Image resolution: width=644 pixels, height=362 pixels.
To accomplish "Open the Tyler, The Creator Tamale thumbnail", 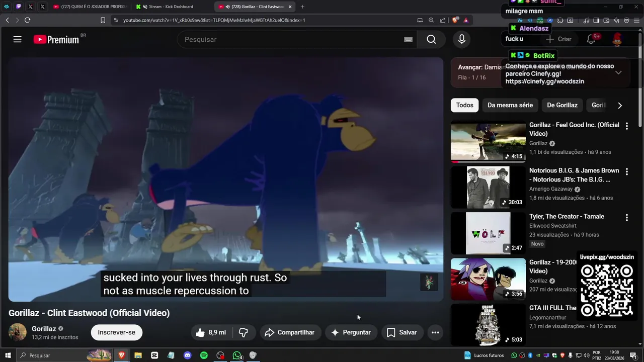I will coord(488,233).
